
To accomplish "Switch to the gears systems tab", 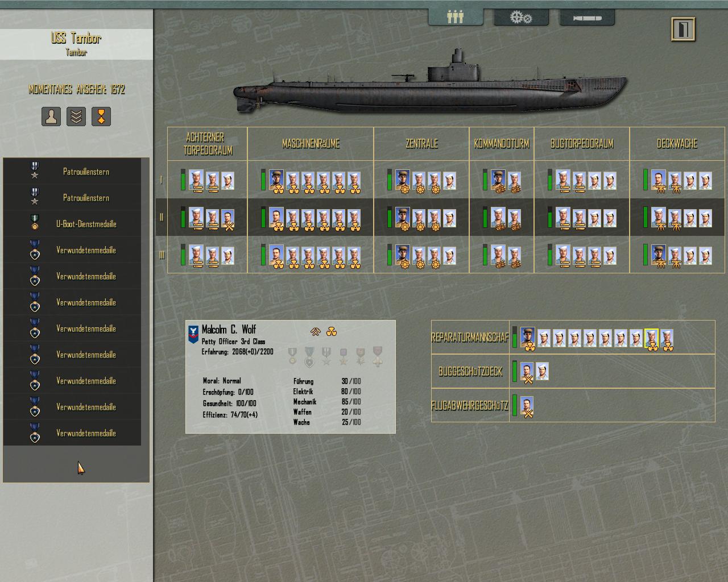I will (521, 18).
